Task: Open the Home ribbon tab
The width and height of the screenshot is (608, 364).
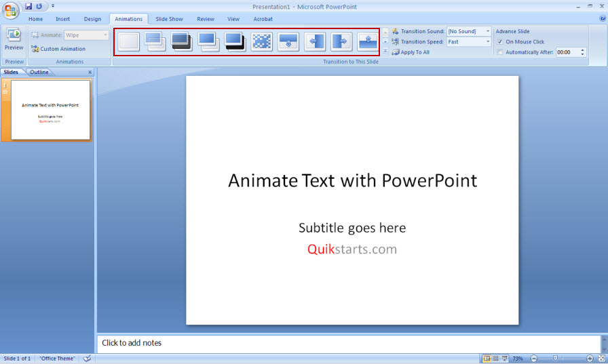Action: pyautogui.click(x=35, y=19)
